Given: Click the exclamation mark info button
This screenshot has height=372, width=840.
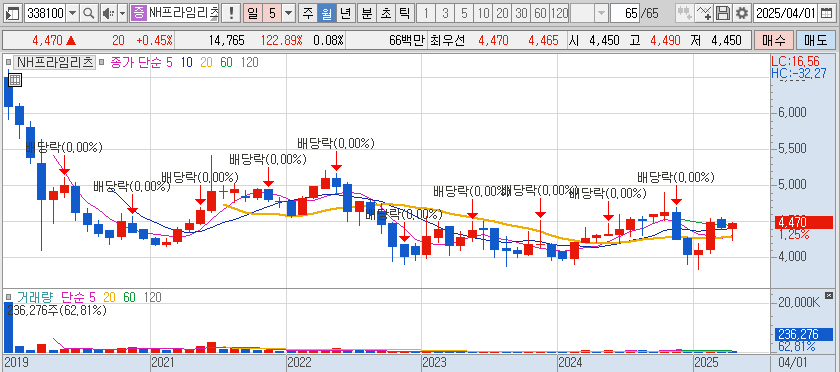Looking at the screenshot, I should tap(231, 13).
